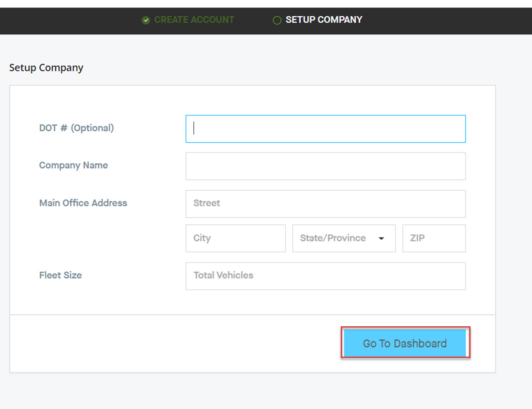Click the empty circle icon beside Setup Company
The width and height of the screenshot is (532, 409).
[277, 20]
